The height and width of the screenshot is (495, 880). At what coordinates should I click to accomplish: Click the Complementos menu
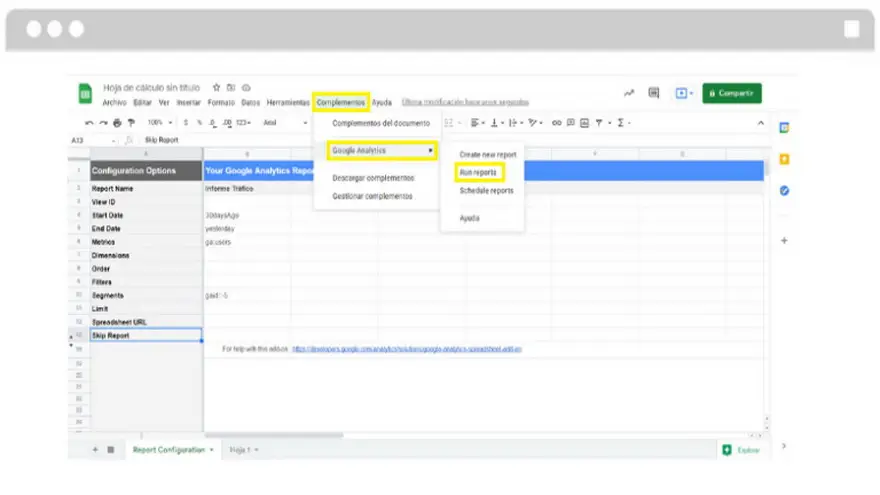341,102
